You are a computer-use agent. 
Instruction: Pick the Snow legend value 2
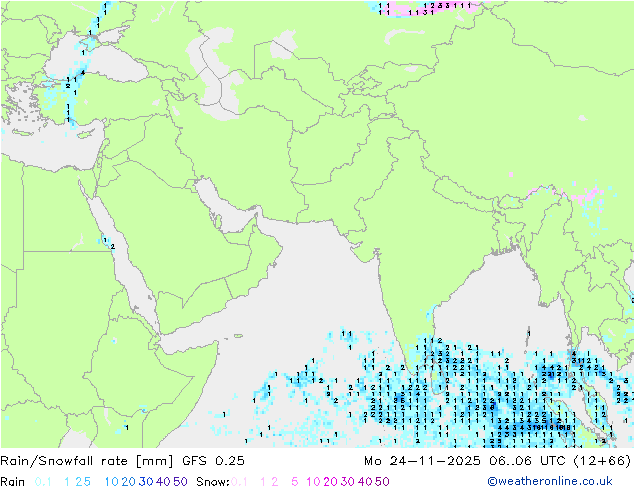pyautogui.click(x=275, y=482)
